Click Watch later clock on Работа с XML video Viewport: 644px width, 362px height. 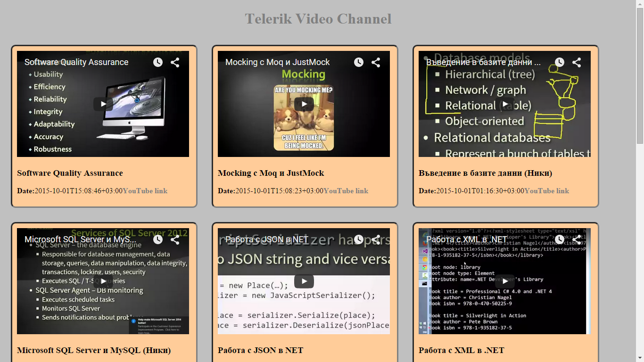pos(560,239)
